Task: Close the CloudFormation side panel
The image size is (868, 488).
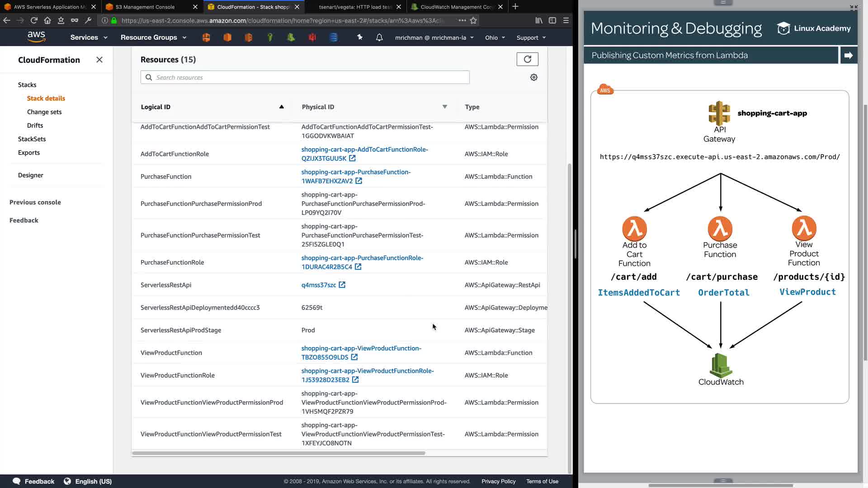Action: pyautogui.click(x=99, y=60)
